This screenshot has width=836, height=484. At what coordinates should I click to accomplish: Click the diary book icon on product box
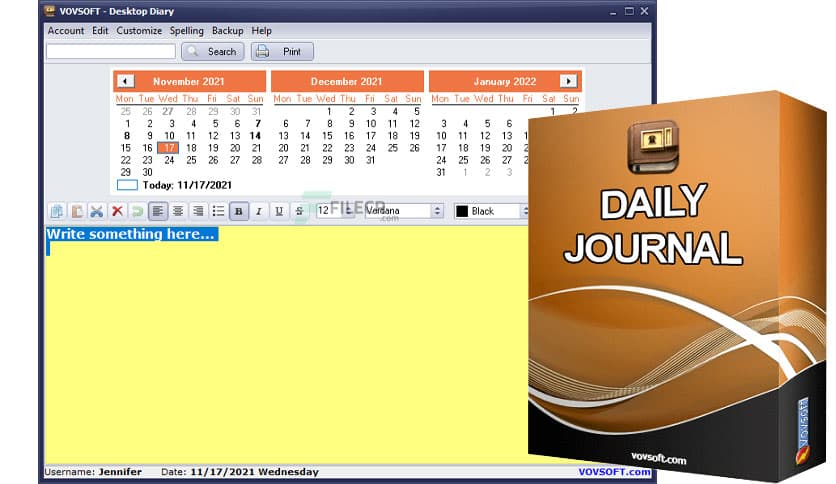click(x=653, y=147)
